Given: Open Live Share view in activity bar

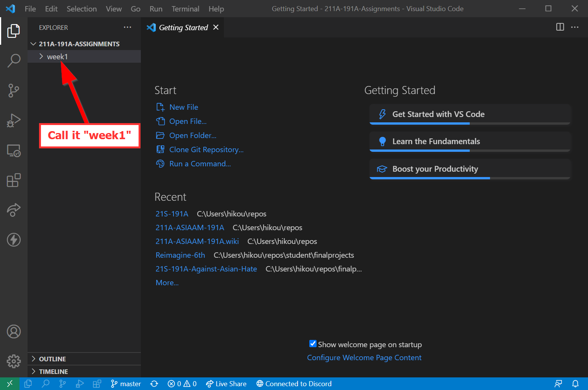Looking at the screenshot, I should pos(14,210).
